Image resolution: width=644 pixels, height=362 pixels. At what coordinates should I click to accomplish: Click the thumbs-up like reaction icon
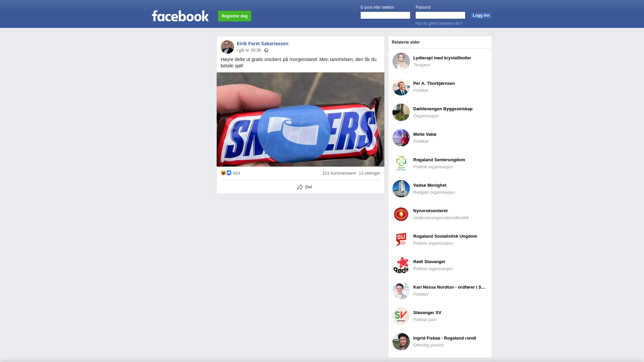229,173
